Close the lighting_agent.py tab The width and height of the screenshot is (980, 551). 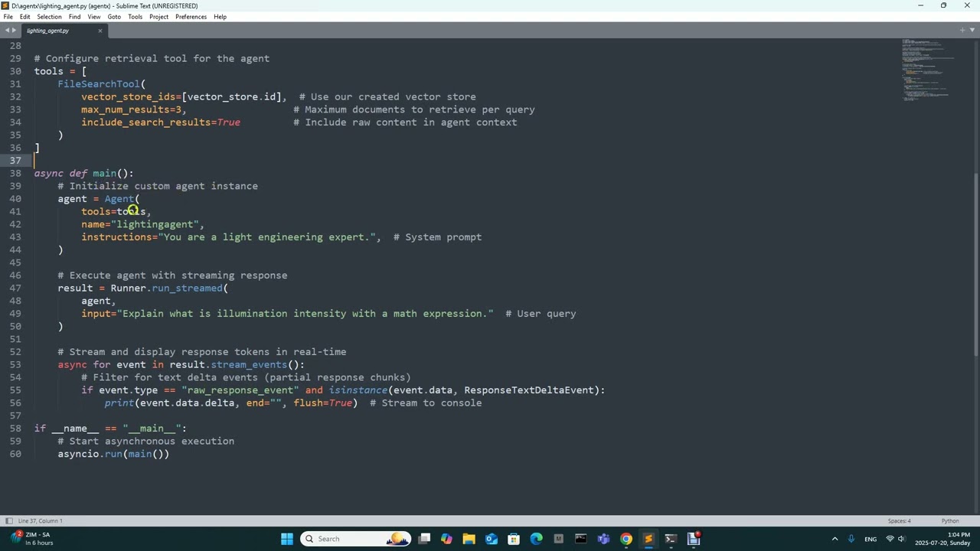coord(100,31)
